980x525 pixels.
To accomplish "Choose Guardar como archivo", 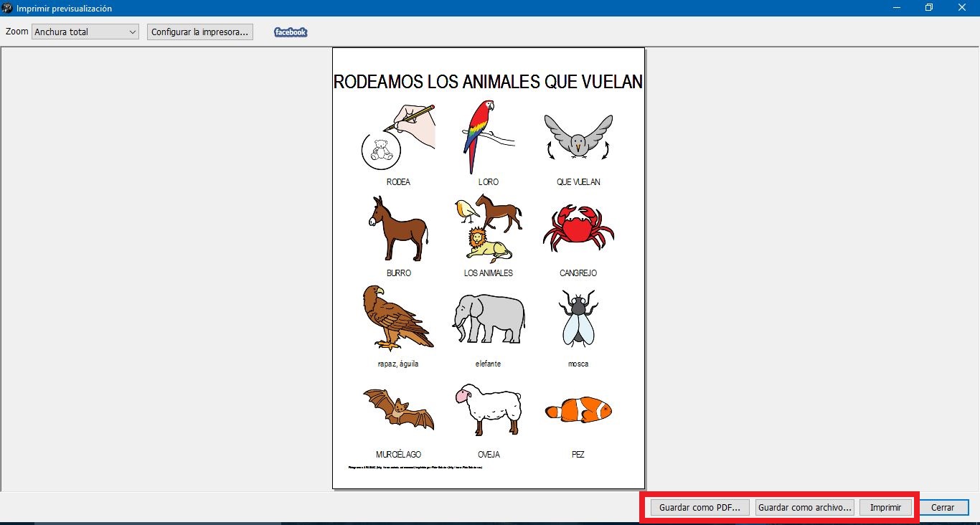I will pos(805,507).
